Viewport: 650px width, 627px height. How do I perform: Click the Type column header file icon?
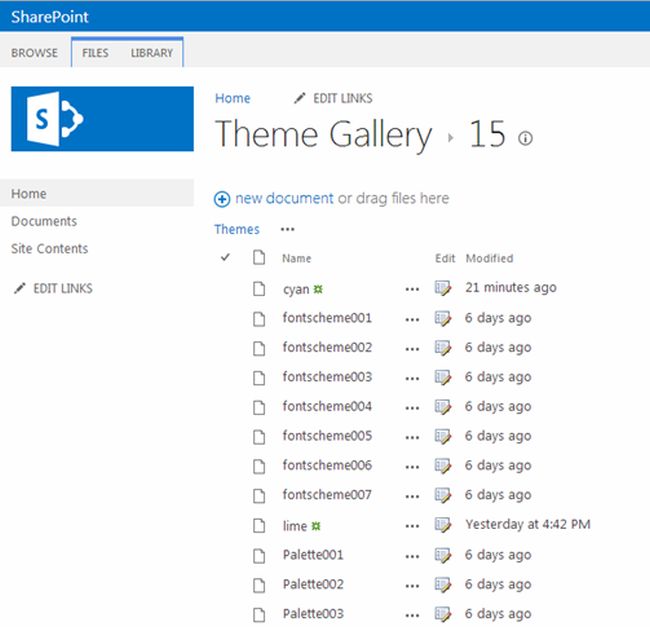point(259,257)
